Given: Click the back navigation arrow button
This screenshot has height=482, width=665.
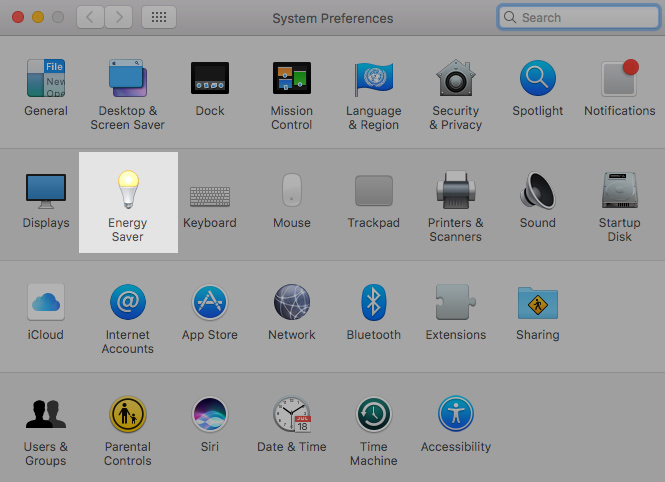Looking at the screenshot, I should [x=90, y=17].
